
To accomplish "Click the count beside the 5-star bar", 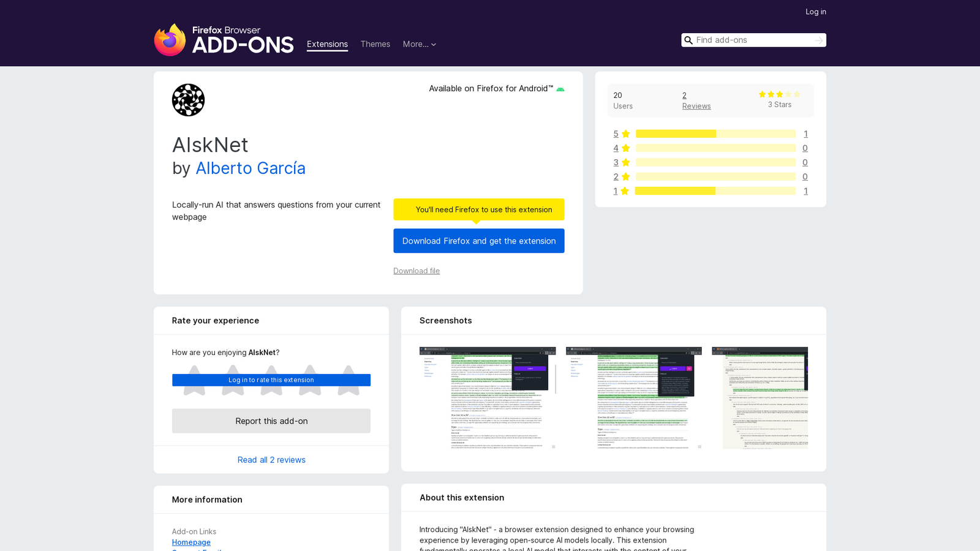I will [x=805, y=133].
